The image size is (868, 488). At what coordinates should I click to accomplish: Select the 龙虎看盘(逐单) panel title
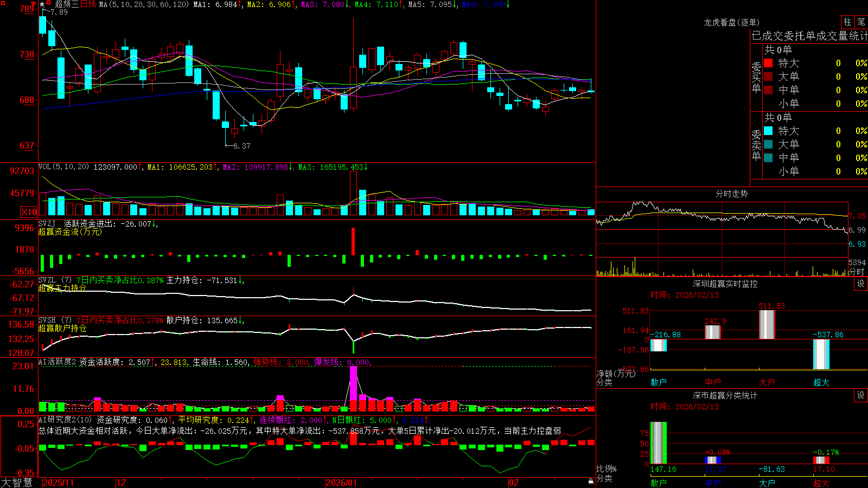731,22
